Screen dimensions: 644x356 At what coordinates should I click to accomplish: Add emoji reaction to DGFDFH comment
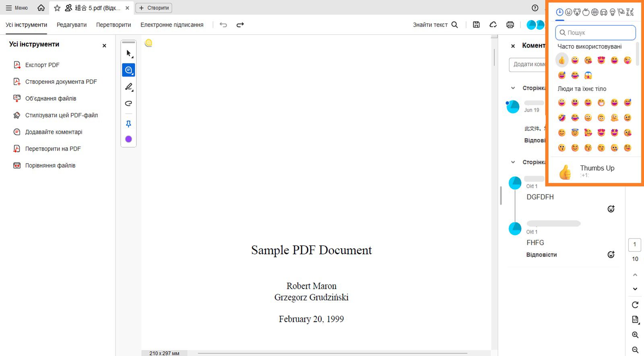[x=611, y=209]
